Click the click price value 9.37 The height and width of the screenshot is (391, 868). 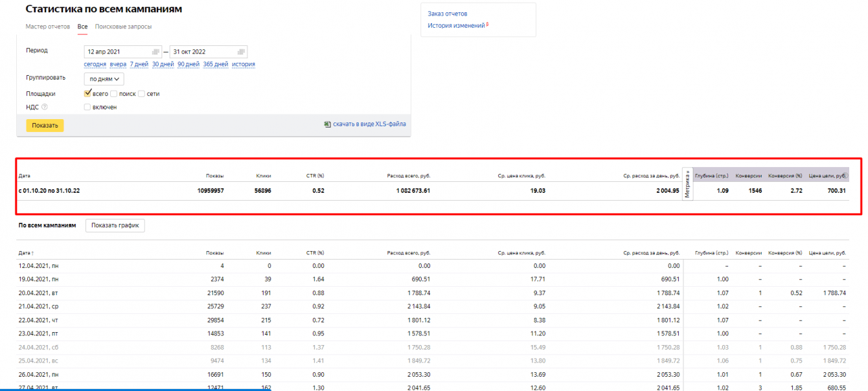click(x=540, y=293)
